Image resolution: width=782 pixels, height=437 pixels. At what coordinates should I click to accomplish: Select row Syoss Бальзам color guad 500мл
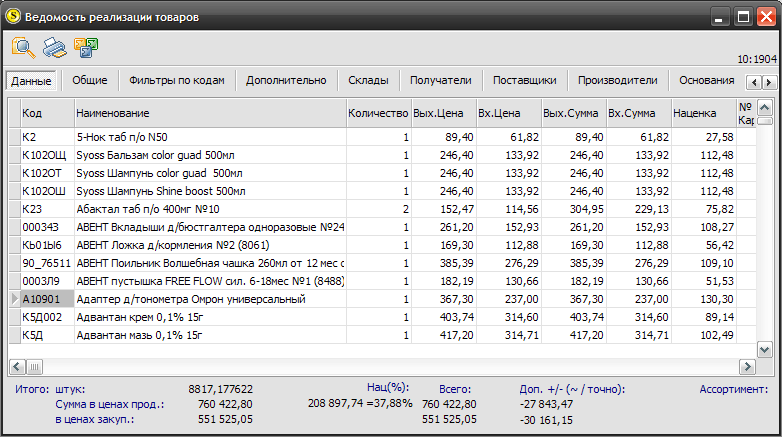383,155
